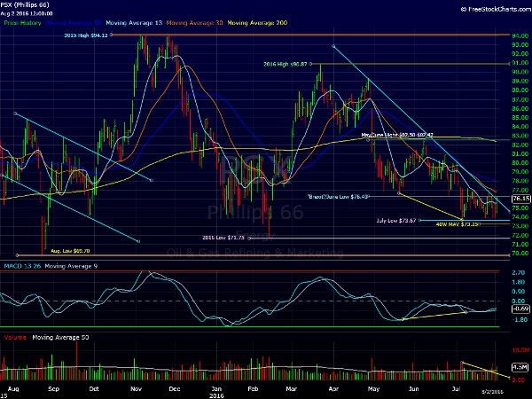The image size is (532, 399).
Task: Click the 85.00 price axis label
Action: pos(520,117)
